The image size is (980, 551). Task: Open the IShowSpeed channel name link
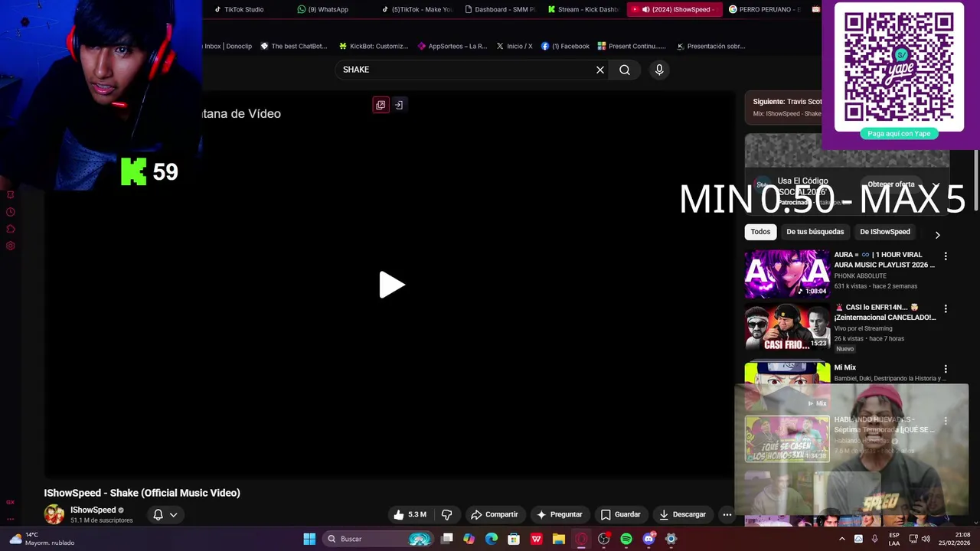click(x=93, y=510)
